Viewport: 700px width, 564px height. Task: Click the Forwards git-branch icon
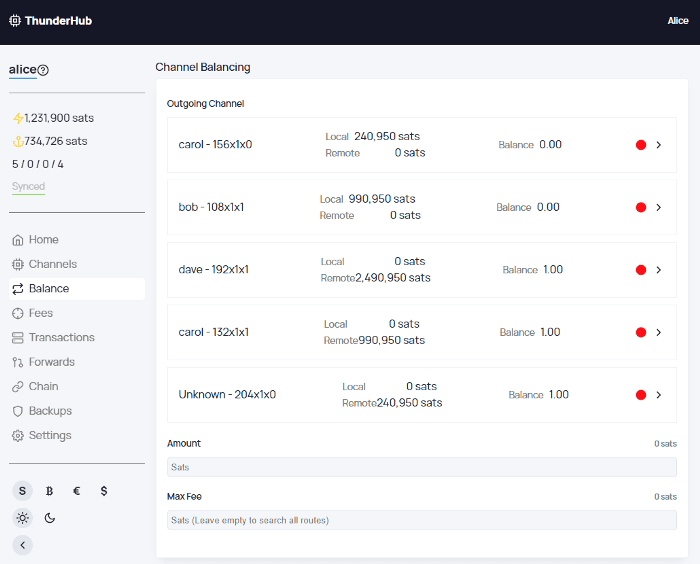[18, 362]
